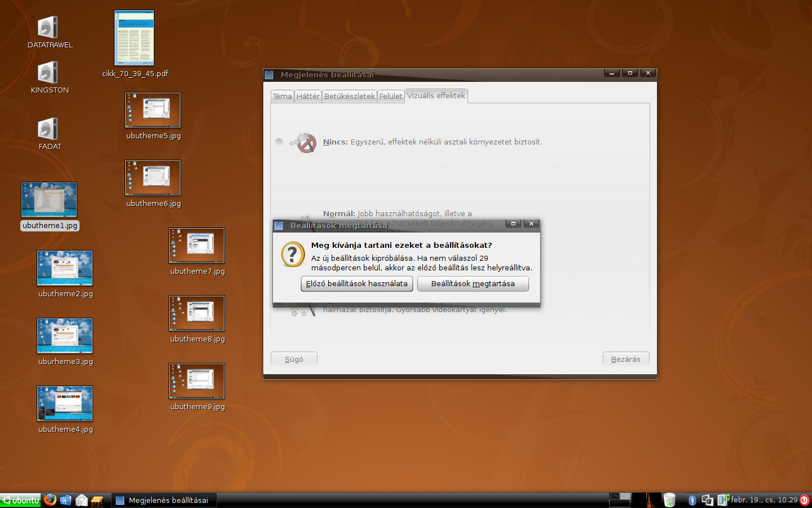
Task: Select the Vizuális effektek tab
Action: pos(436,95)
